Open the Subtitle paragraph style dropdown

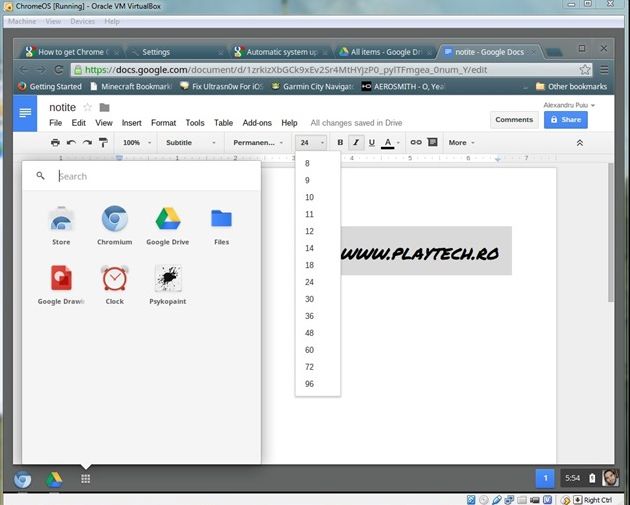tap(190, 143)
